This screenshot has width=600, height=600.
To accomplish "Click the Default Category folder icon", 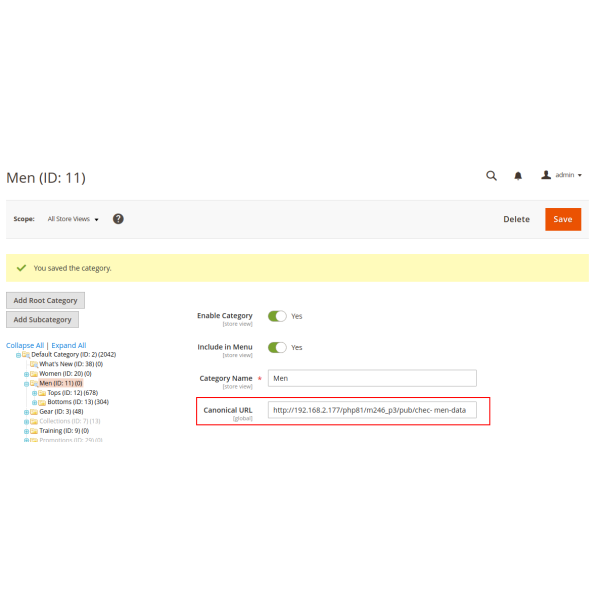I will click(x=26, y=354).
